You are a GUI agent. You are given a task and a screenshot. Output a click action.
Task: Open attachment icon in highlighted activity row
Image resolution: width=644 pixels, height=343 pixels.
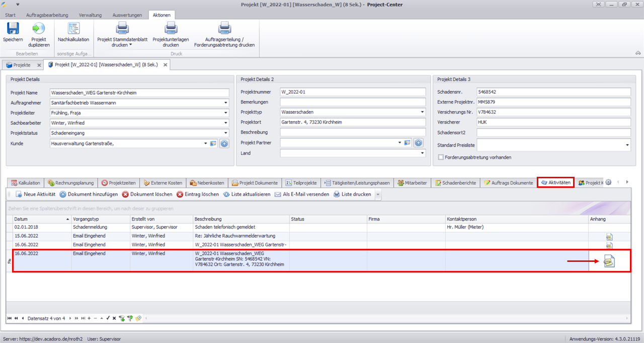[609, 261]
